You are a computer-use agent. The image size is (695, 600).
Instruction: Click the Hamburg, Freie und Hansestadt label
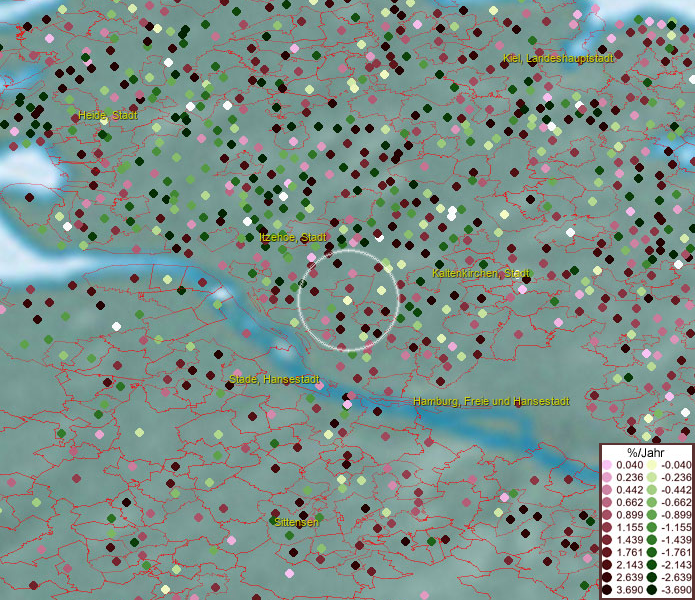click(x=491, y=401)
